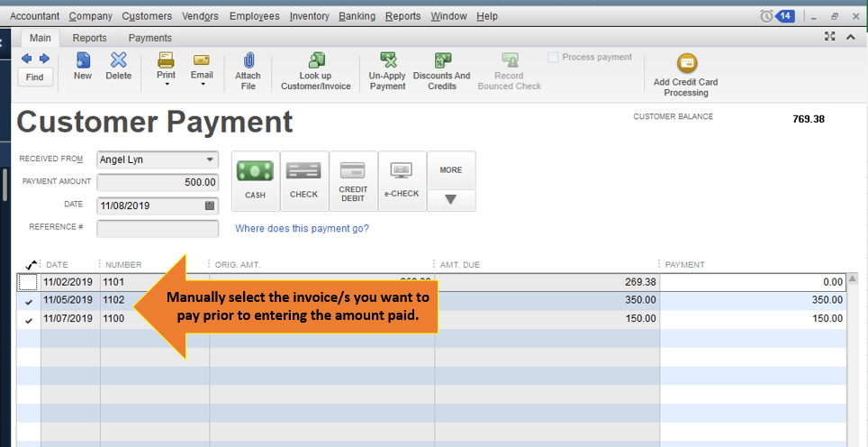Enable Process payment checkbox
Viewport: 868px width, 447px height.
tap(553, 57)
